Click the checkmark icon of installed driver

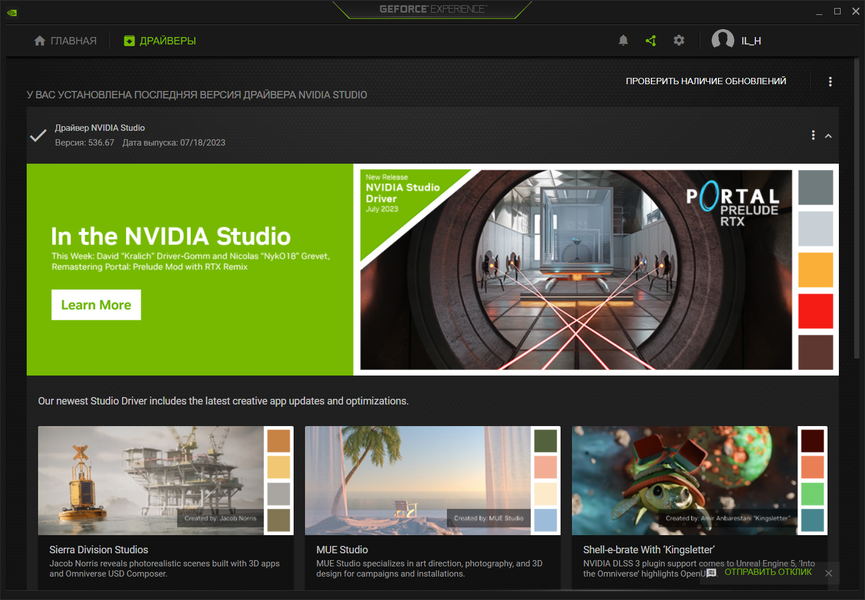click(38, 135)
